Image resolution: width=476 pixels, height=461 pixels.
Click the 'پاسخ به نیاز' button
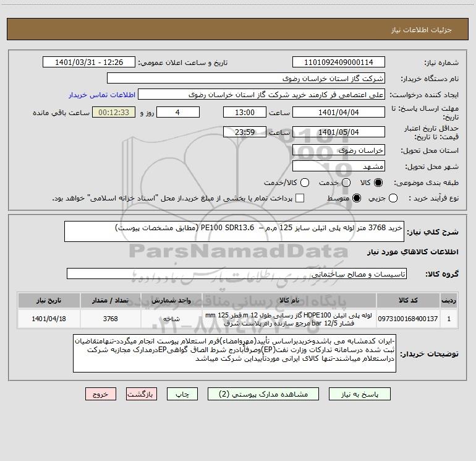pyautogui.click(x=359, y=394)
